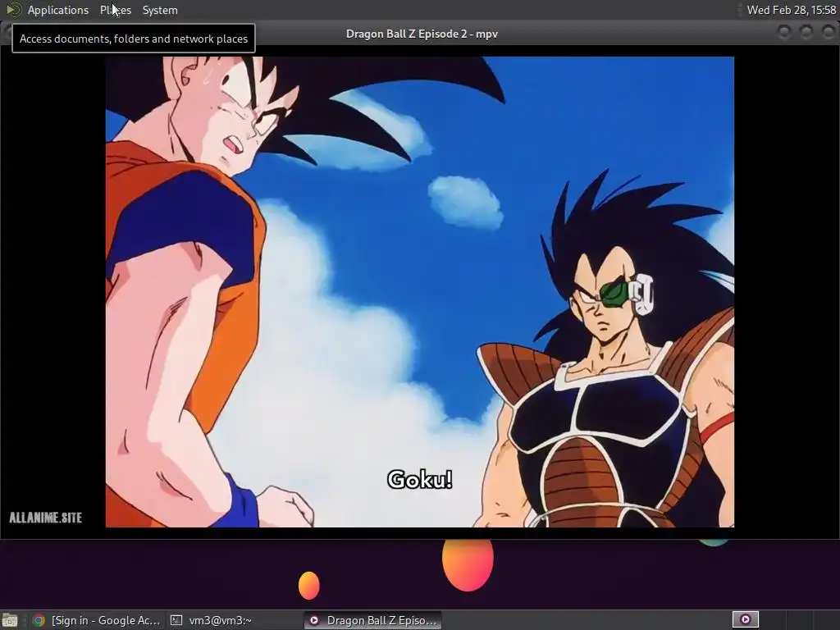Open the System menu
The image size is (840, 630).
(x=160, y=10)
